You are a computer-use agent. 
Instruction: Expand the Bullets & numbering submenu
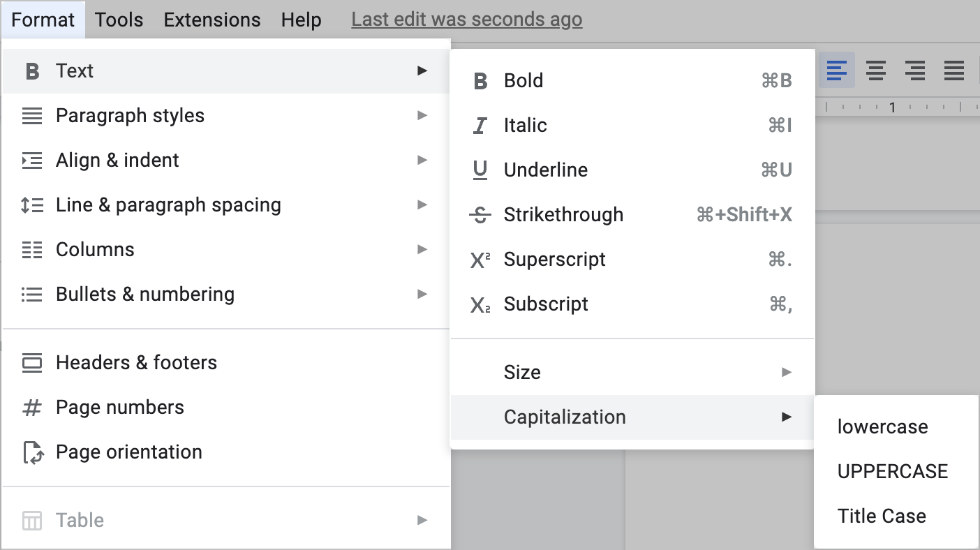tap(145, 295)
